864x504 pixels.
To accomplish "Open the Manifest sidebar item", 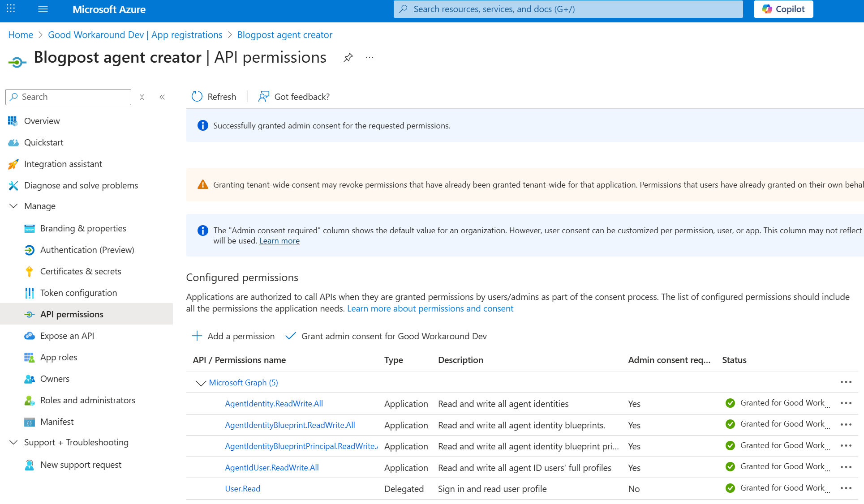I will (57, 422).
